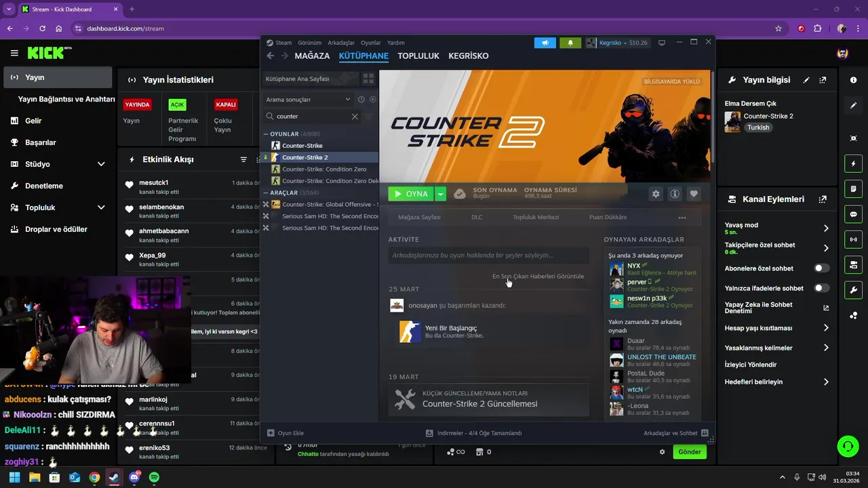This screenshot has width=868, height=488.
Task: Go back with Steam's back arrow
Action: pos(271,56)
